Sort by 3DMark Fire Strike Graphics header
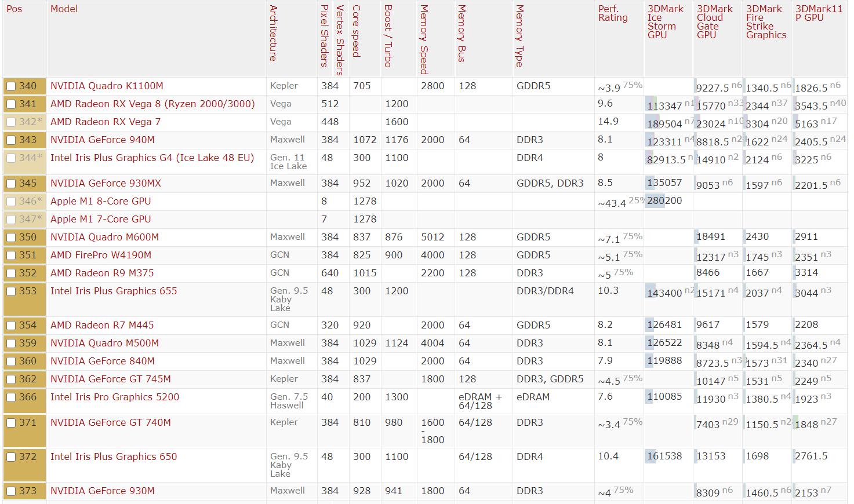This screenshot has height=504, width=854. (x=766, y=22)
